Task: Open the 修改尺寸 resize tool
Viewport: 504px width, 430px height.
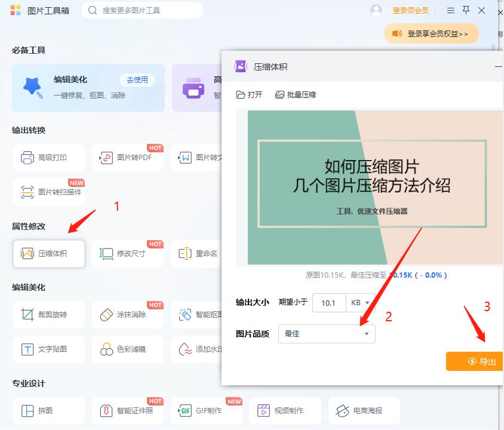Action: [x=127, y=253]
